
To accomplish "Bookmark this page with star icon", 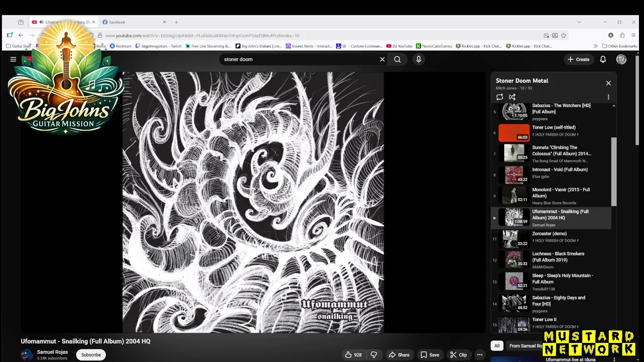I will (563, 35).
